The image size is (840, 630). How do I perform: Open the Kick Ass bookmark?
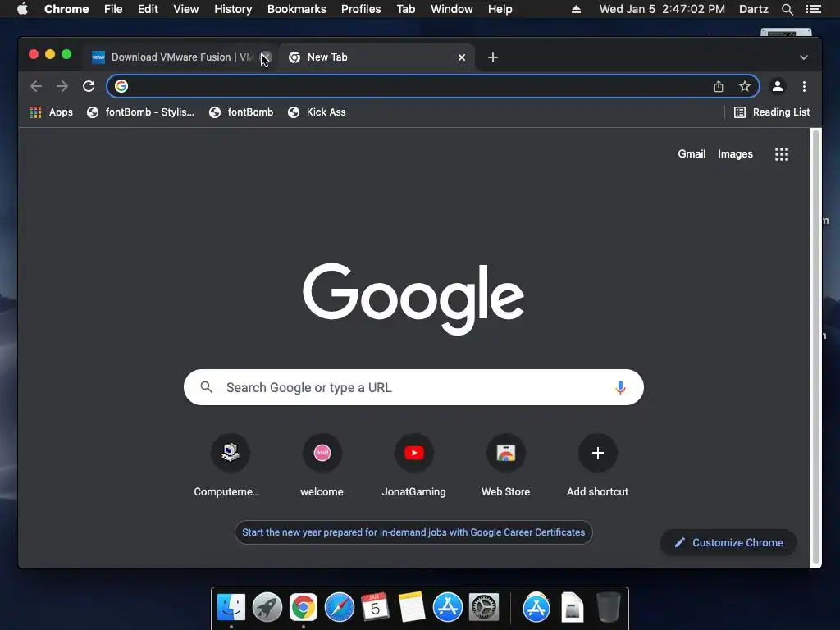coord(317,112)
